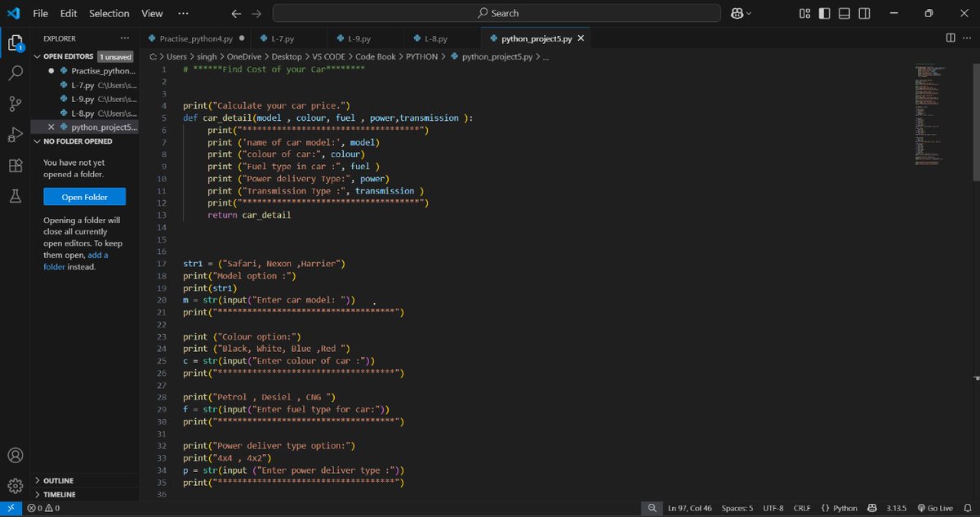Screen dimensions: 980x517
Task: Open the Source Control view
Action: coord(15,104)
